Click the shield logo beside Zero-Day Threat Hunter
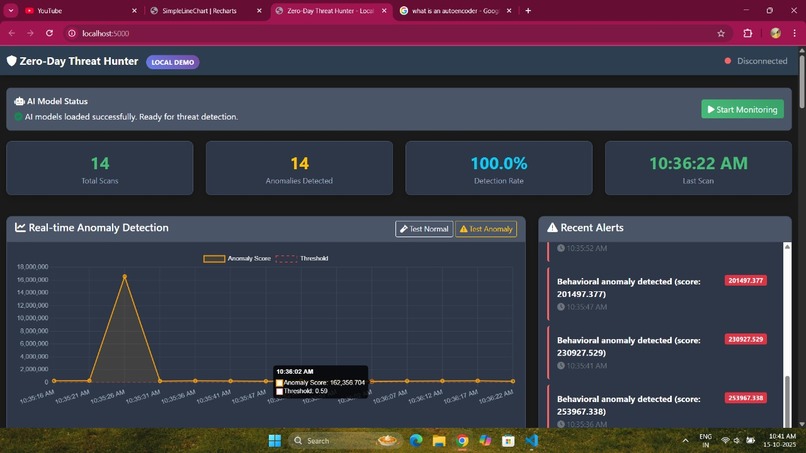 [11, 61]
